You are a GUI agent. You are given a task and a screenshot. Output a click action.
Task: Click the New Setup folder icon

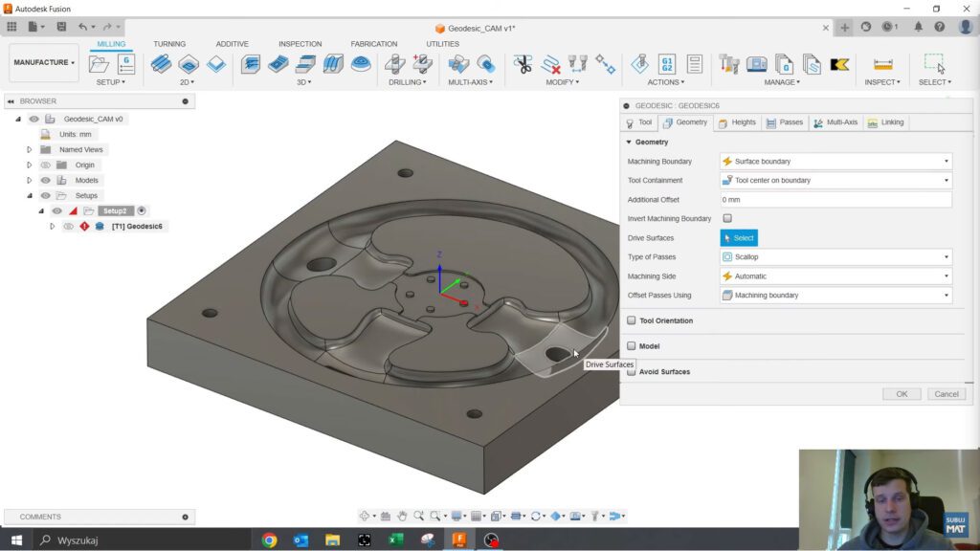pyautogui.click(x=99, y=64)
